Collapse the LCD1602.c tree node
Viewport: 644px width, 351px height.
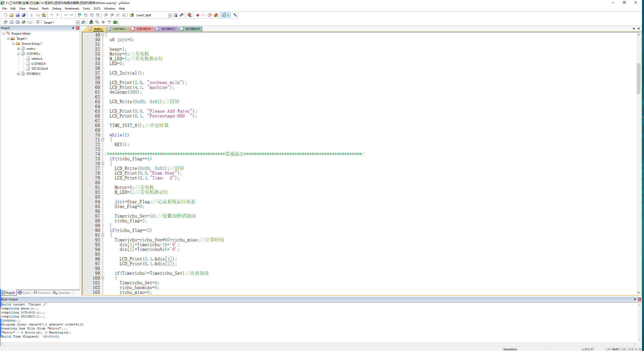pos(18,54)
